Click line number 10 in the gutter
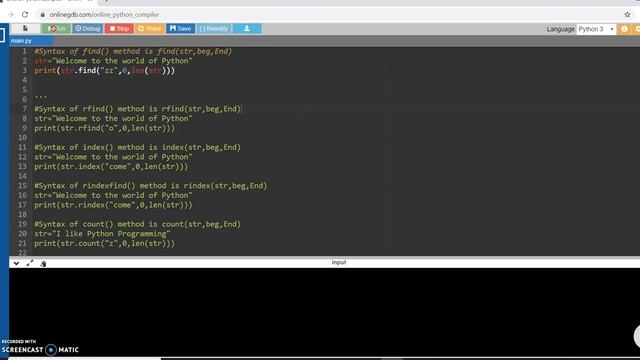The width and height of the screenshot is (640, 360). [x=22, y=138]
